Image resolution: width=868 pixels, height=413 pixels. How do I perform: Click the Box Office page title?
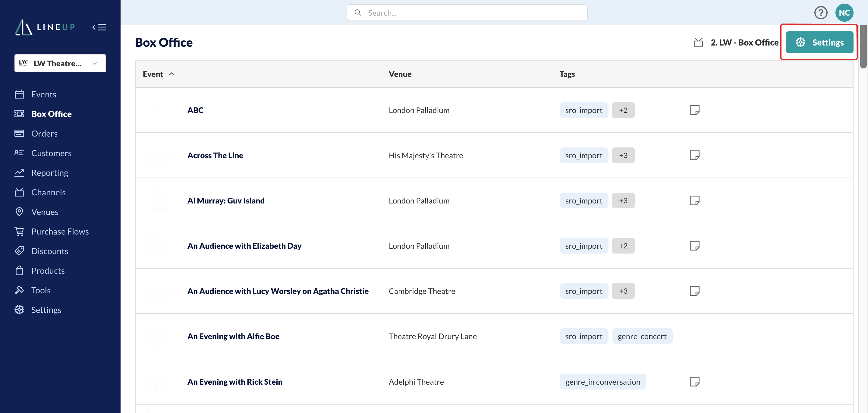pyautogui.click(x=164, y=42)
